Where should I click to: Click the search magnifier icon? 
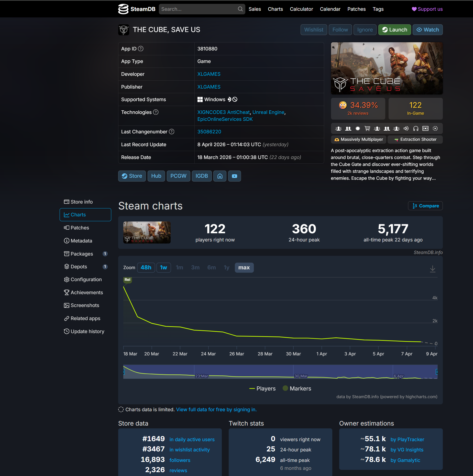click(x=240, y=9)
